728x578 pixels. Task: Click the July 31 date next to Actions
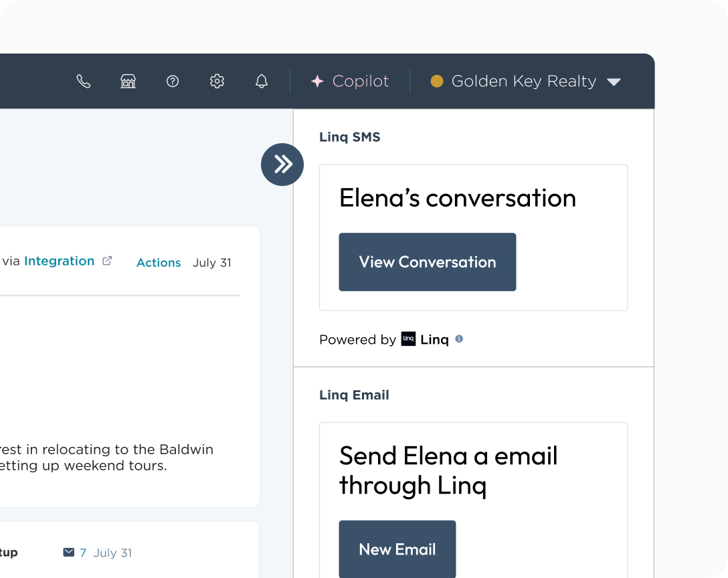211,263
